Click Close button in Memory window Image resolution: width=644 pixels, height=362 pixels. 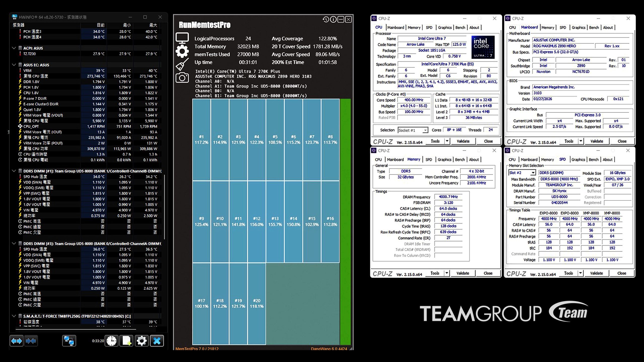click(488, 273)
